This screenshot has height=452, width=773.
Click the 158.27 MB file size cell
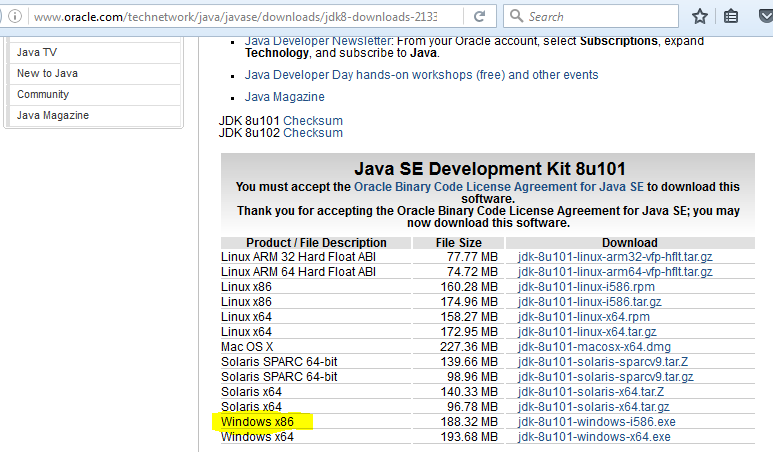[469, 317]
